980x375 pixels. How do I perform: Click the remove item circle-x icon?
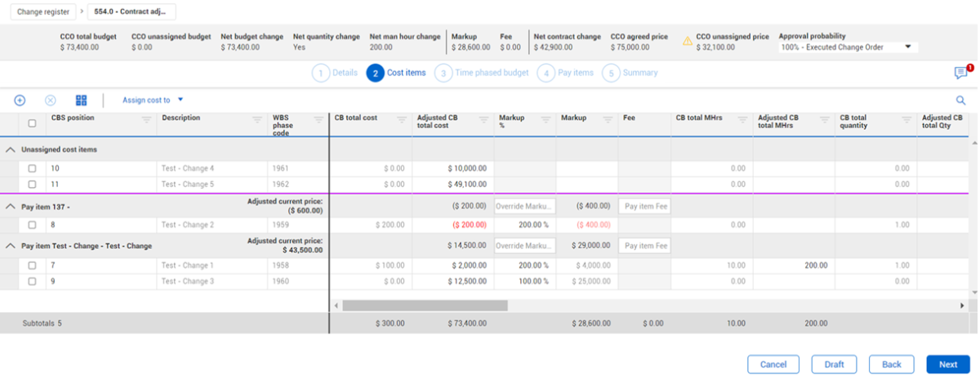point(51,100)
